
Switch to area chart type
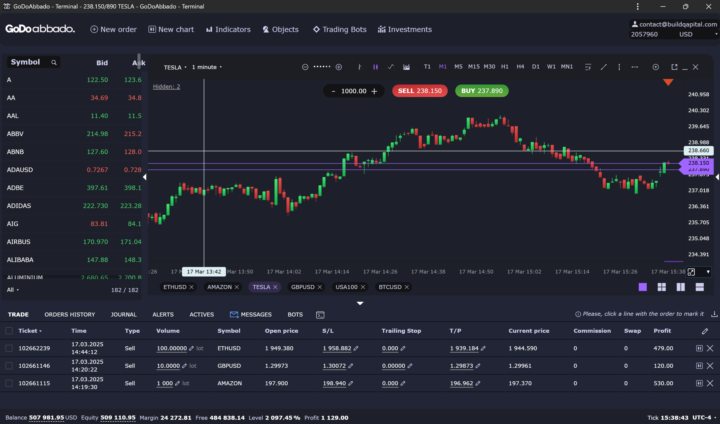tap(406, 67)
